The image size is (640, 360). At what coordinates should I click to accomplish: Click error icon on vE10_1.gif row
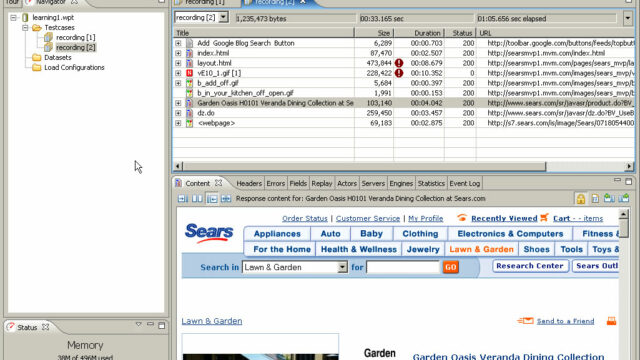399,73
